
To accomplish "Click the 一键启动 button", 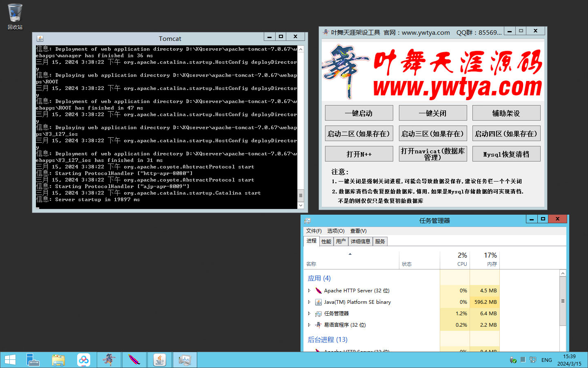I will point(359,113).
